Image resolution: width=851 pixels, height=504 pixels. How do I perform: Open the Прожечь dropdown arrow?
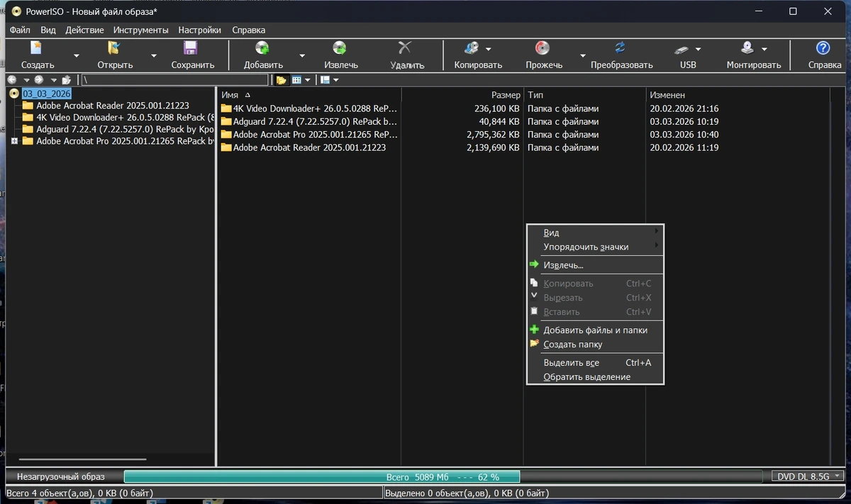(x=583, y=55)
